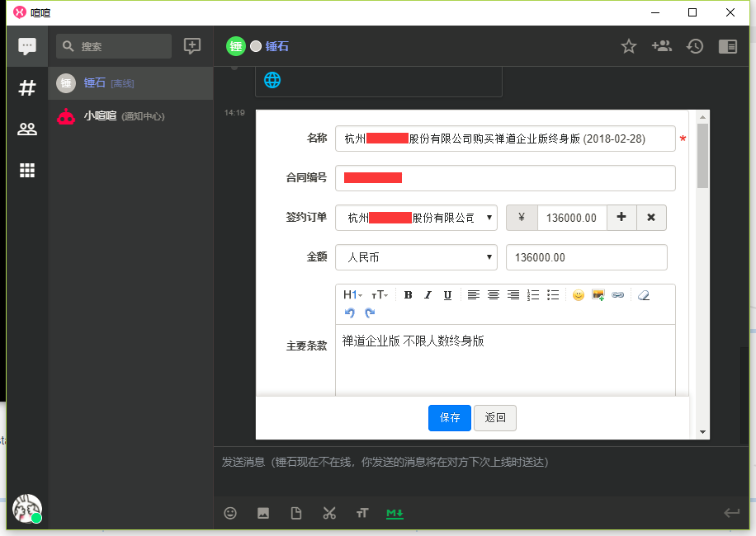The height and width of the screenshot is (536, 756).
Task: Toggle bold formatting in editor
Action: [x=408, y=294]
